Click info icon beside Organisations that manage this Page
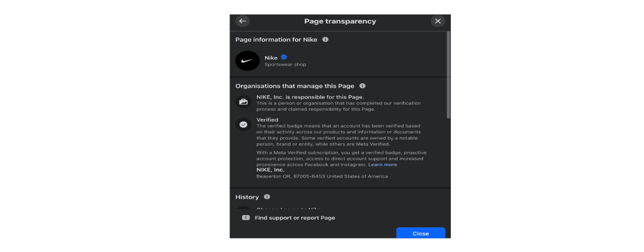The image size is (644, 252). 362,86
